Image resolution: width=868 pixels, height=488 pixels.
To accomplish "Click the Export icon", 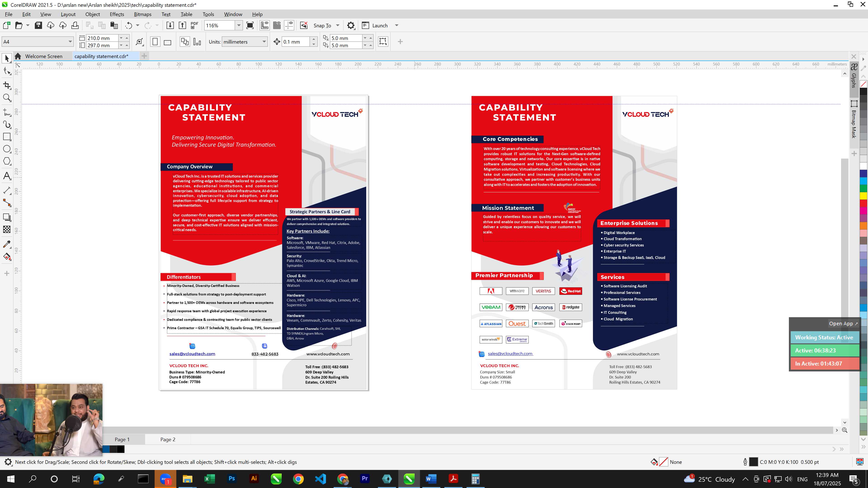I will tap(182, 26).
